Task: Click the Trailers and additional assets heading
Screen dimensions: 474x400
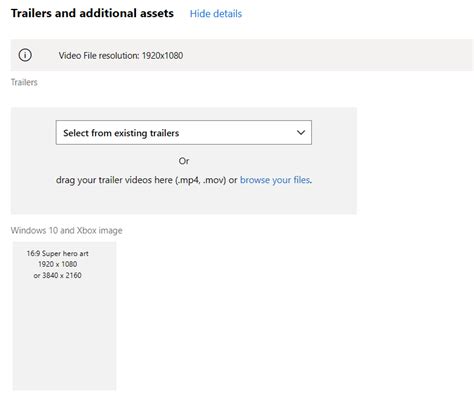Action: (92, 13)
